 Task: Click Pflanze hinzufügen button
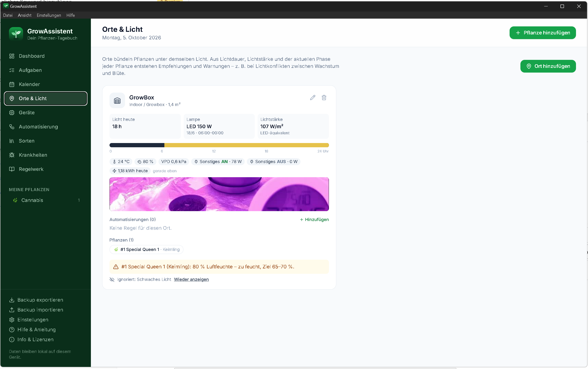click(x=543, y=33)
